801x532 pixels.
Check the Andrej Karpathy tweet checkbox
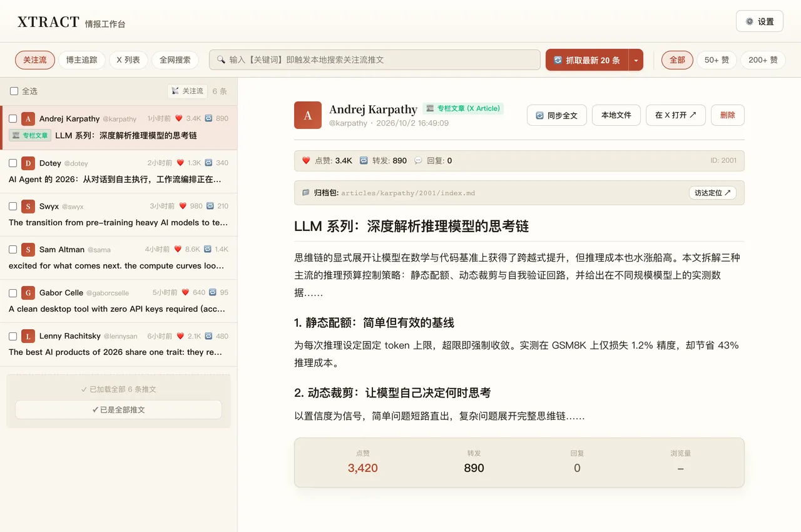pos(13,119)
